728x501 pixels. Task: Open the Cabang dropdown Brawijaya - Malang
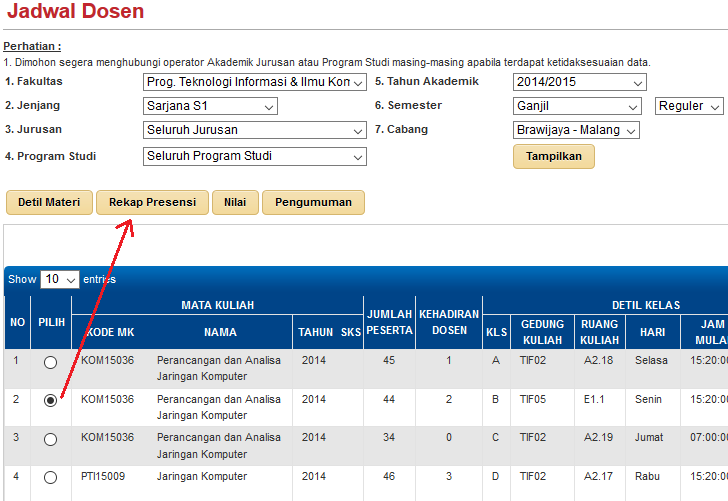click(x=576, y=130)
